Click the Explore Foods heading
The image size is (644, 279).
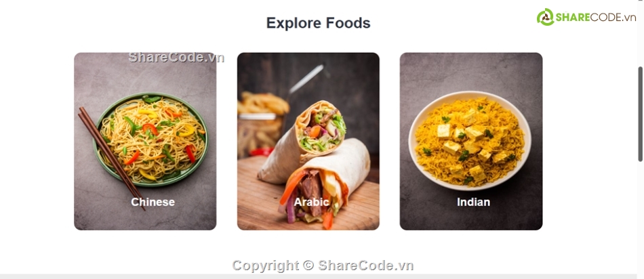tap(319, 23)
